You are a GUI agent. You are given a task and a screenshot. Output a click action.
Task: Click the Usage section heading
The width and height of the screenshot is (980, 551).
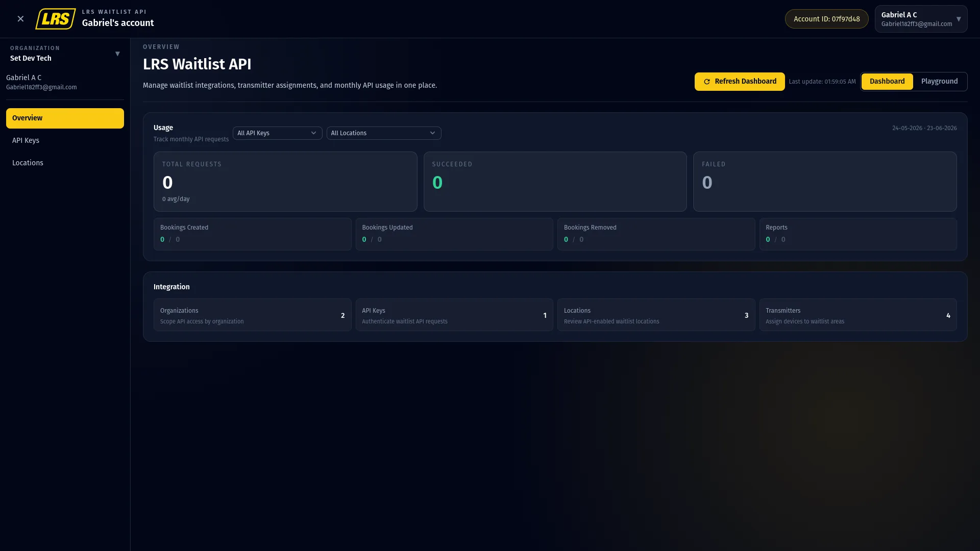[x=163, y=128]
